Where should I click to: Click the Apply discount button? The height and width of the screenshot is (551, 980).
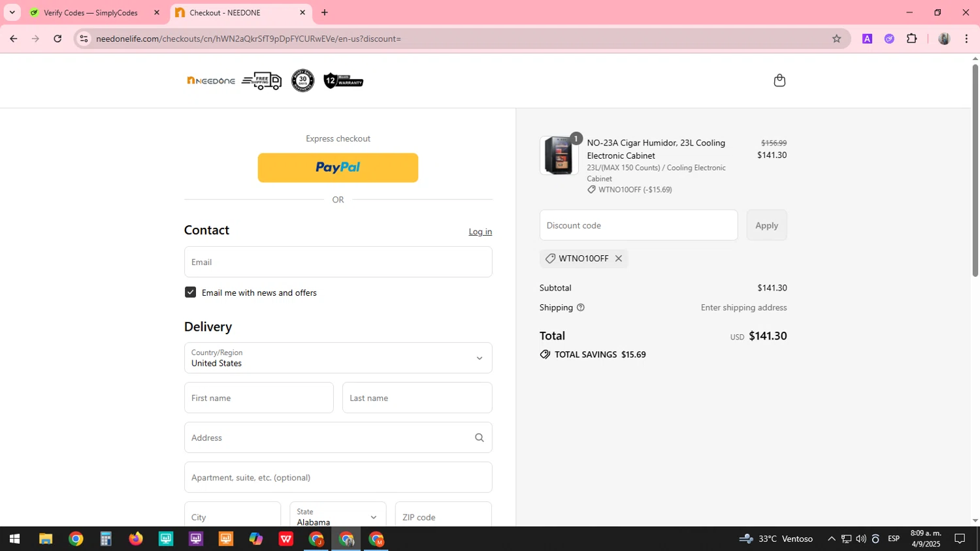(x=766, y=225)
